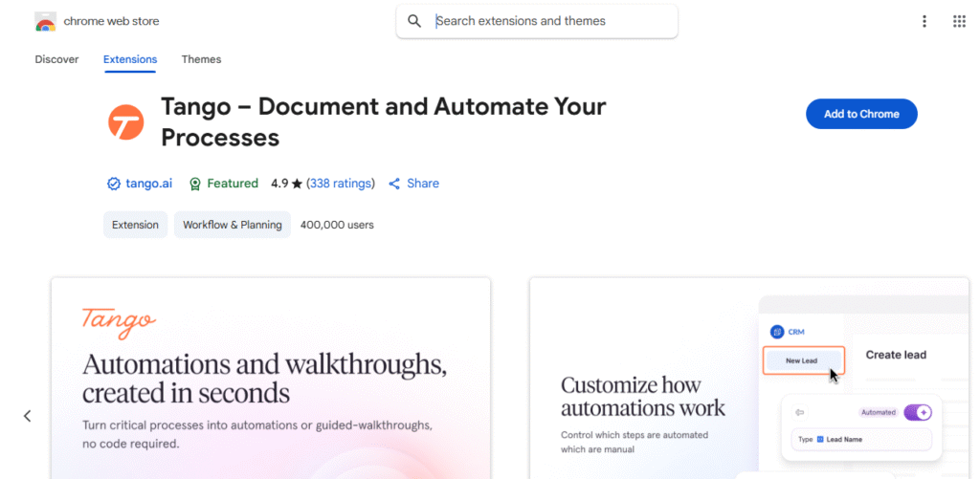The height and width of the screenshot is (479, 980).
Task: Click the Chrome Web Store logo icon
Action: tap(45, 22)
